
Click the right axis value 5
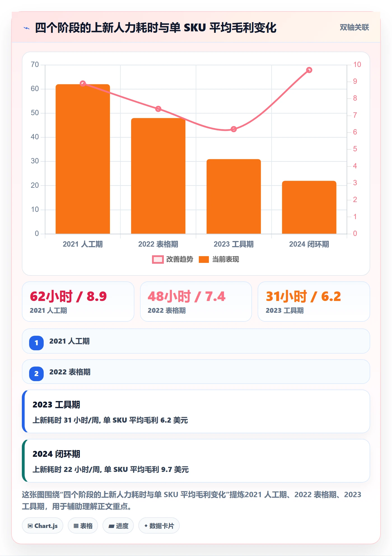point(355,149)
